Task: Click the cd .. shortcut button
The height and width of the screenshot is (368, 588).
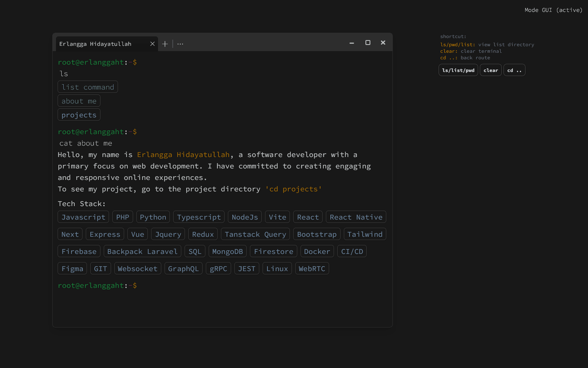Action: [x=514, y=70]
